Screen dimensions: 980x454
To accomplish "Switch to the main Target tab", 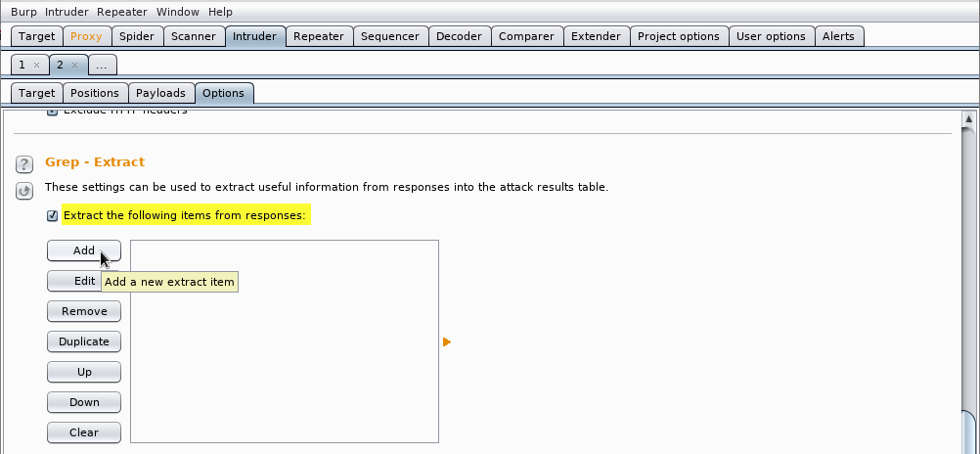I will (x=37, y=36).
